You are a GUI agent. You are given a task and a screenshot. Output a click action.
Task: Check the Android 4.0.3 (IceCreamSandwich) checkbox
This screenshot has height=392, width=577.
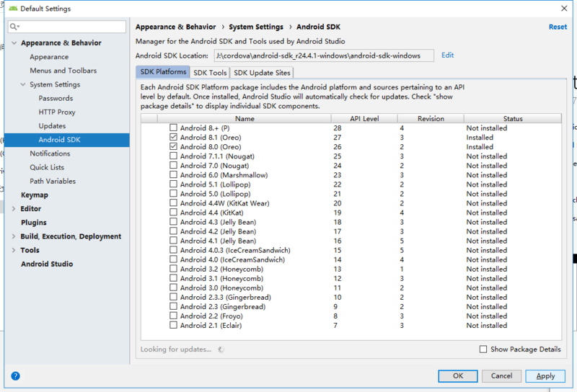tap(173, 250)
